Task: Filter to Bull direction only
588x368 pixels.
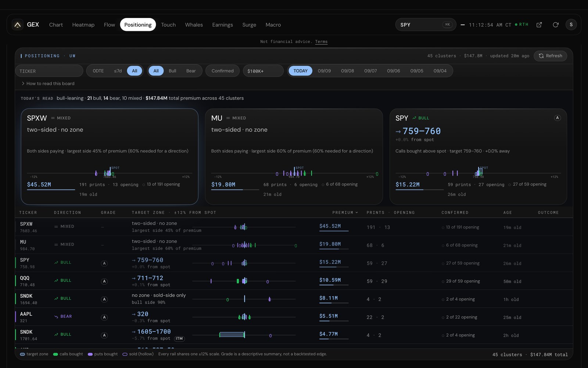Action: coord(172,71)
